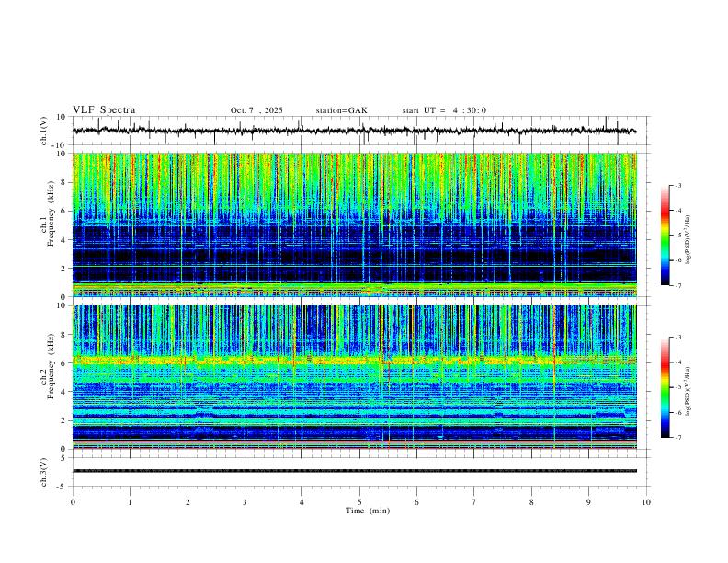Click the date text 'Oct. 7, 2025'
The height and width of the screenshot is (563, 728).
pyautogui.click(x=256, y=110)
